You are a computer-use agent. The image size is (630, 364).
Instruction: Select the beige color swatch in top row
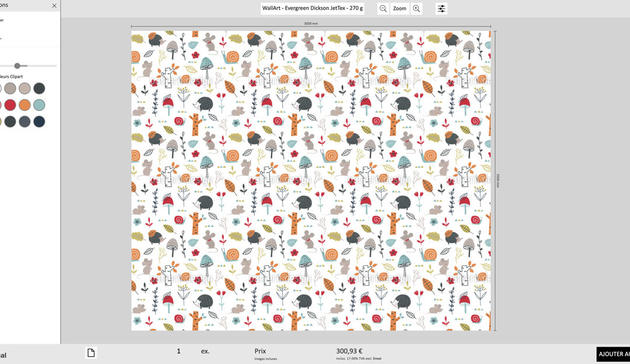pos(24,89)
